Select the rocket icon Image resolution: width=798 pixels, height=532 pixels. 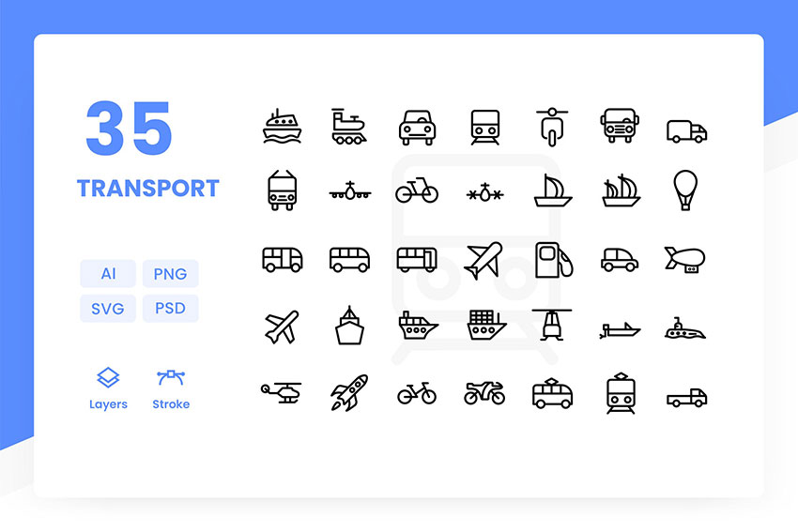349,392
